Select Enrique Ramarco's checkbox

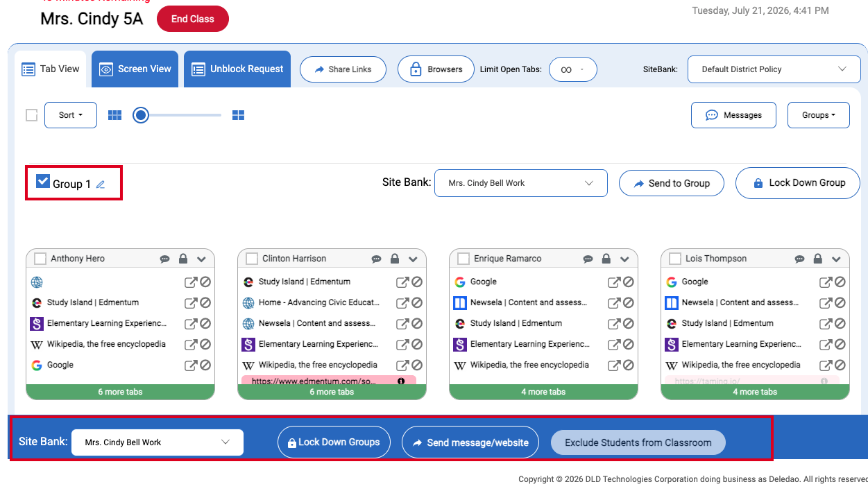coord(463,259)
